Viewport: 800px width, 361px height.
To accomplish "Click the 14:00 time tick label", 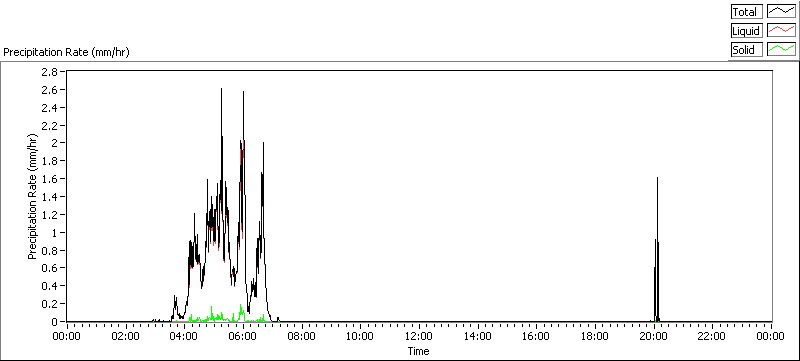I will click(x=478, y=336).
